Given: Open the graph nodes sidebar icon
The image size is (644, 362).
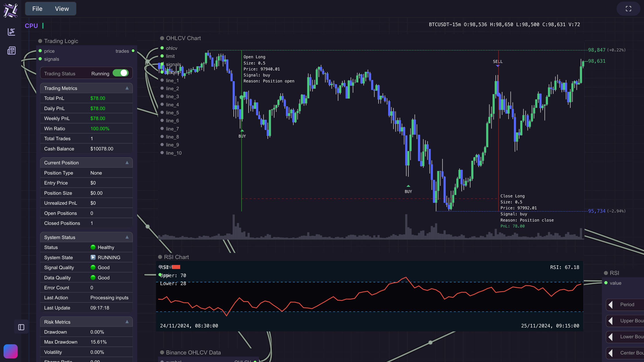Looking at the screenshot, I should pos(11,32).
